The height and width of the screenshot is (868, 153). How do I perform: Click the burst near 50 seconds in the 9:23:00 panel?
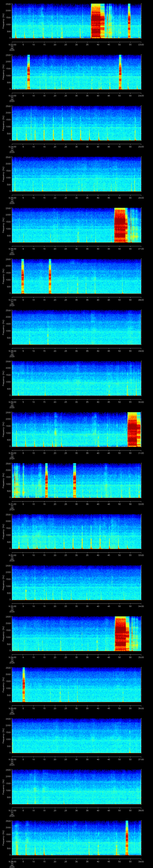[x=120, y=72]
